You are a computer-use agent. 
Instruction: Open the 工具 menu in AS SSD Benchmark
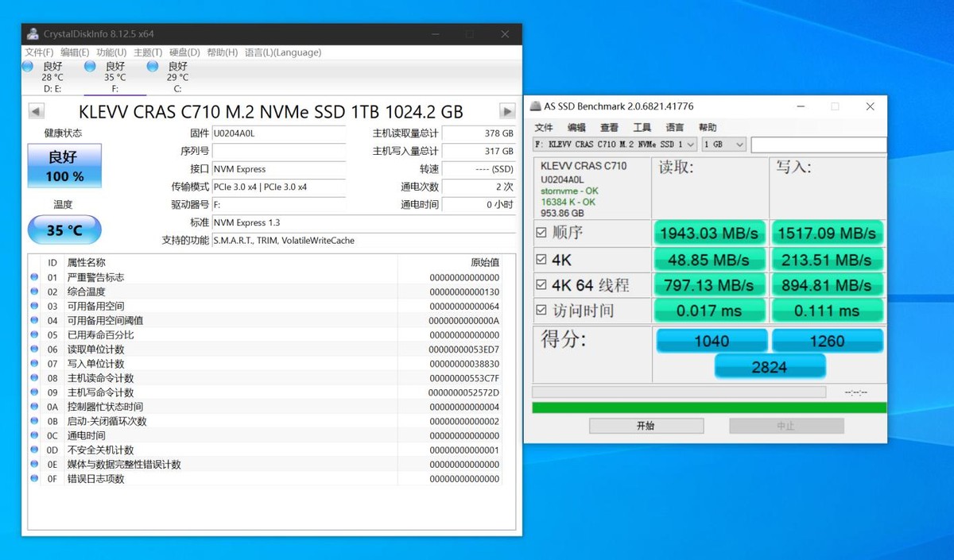coord(642,126)
